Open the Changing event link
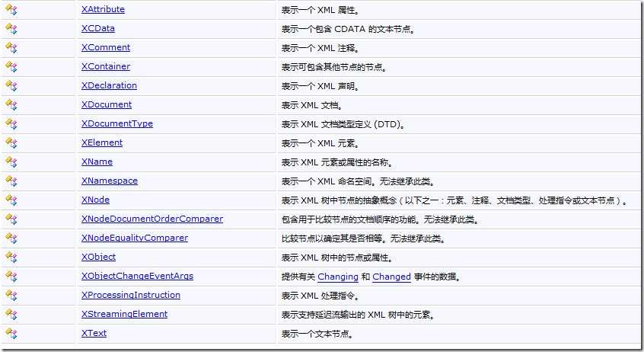 click(x=338, y=277)
